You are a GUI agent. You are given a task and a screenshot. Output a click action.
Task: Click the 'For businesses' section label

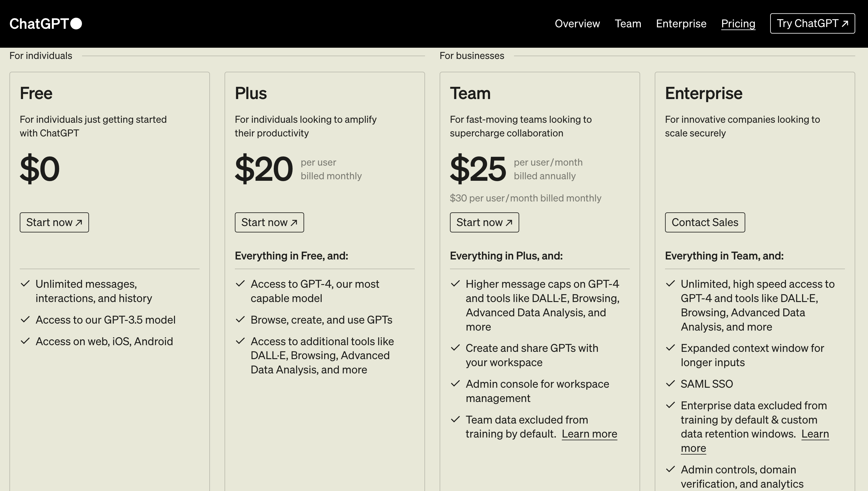click(472, 56)
